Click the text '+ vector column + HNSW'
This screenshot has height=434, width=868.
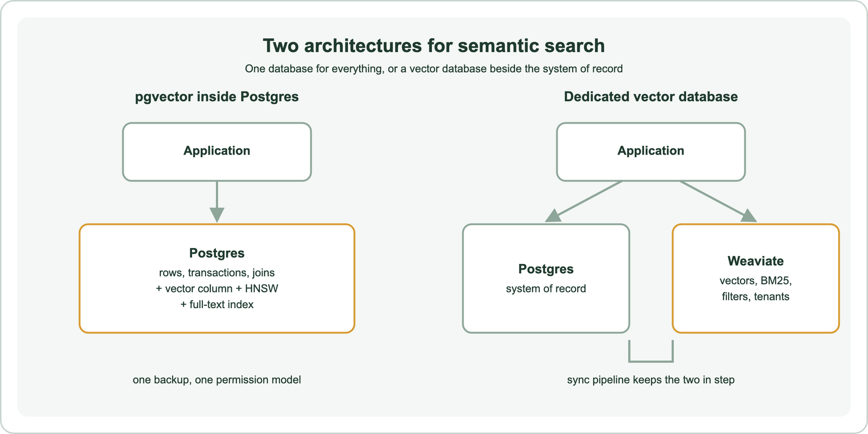pyautogui.click(x=217, y=289)
